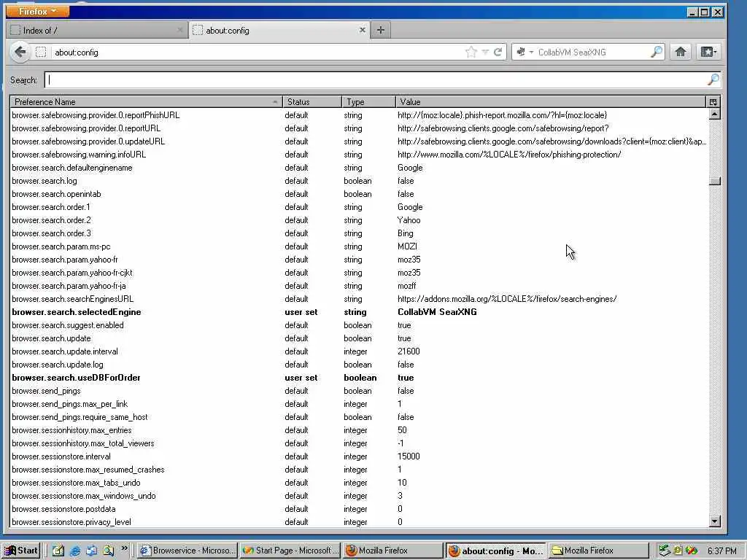
Task: Select browser.search.param.ms-pc row
Action: [359, 246]
